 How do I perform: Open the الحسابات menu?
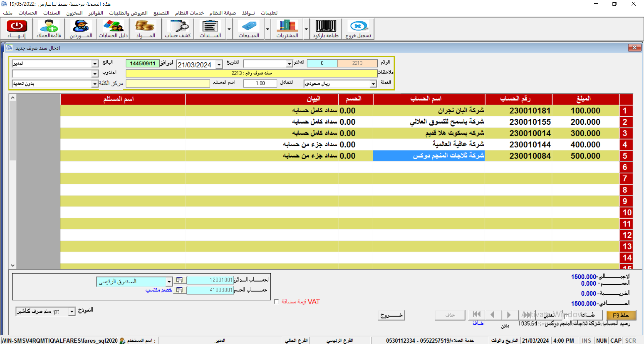click(x=28, y=13)
